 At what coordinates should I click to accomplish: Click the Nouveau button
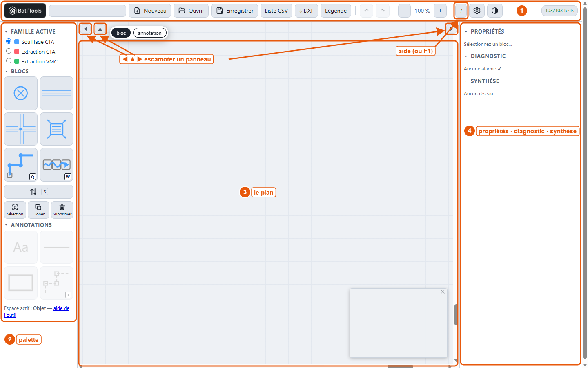tap(150, 11)
